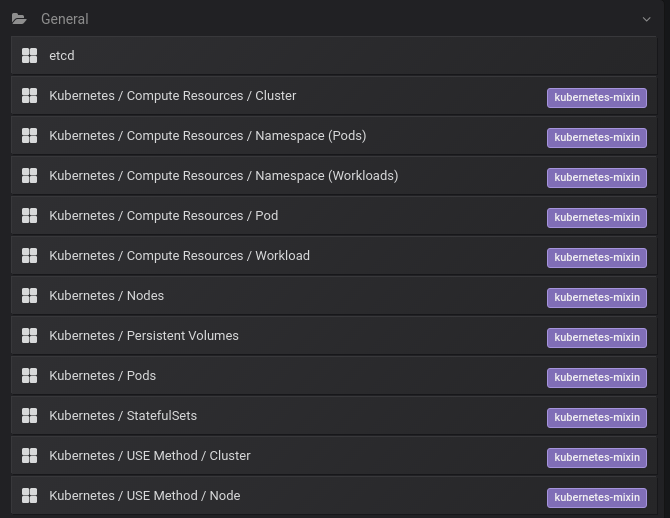Click dashboard icon for Namespace (Pods) row
The image size is (670, 518).
coord(29,136)
